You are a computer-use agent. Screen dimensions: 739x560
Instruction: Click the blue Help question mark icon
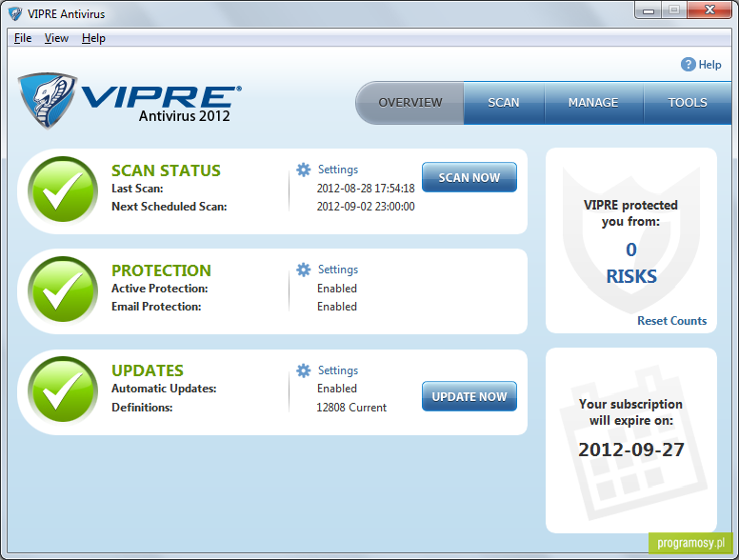point(689,65)
